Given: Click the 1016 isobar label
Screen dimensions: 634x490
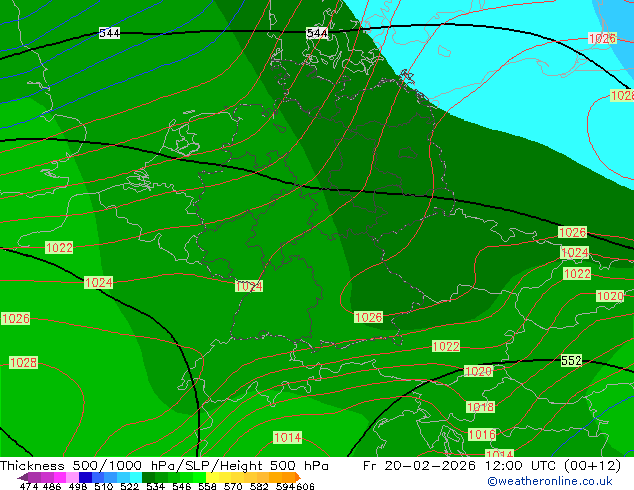Looking at the screenshot, I should [x=482, y=435].
